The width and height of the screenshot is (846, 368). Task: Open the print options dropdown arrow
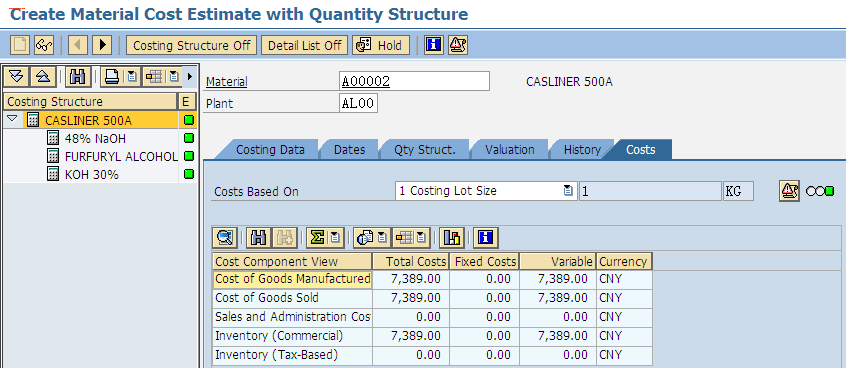(132, 77)
